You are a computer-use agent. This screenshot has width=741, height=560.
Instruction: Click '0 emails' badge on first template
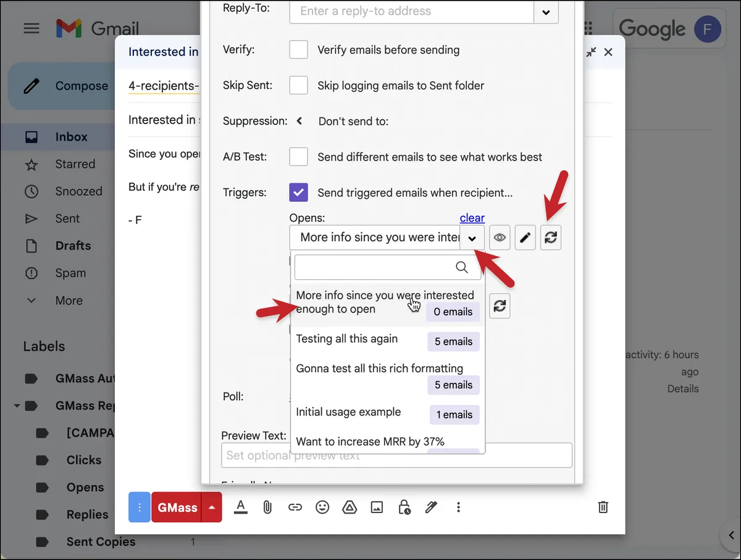(x=453, y=312)
